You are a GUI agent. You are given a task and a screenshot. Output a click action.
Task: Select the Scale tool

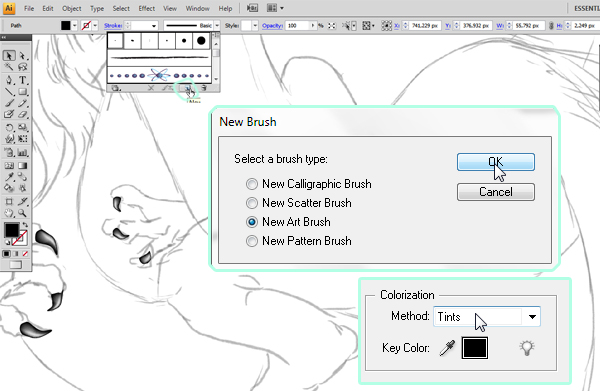point(23,127)
